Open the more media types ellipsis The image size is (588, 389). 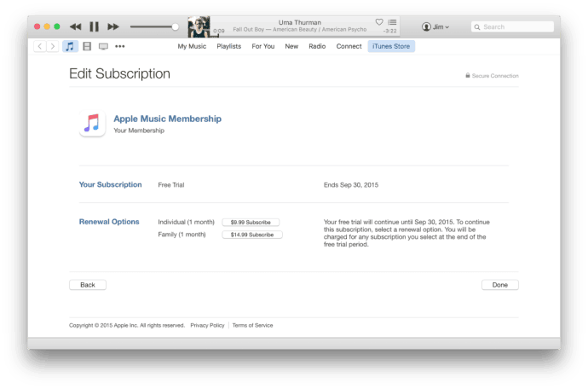(120, 46)
